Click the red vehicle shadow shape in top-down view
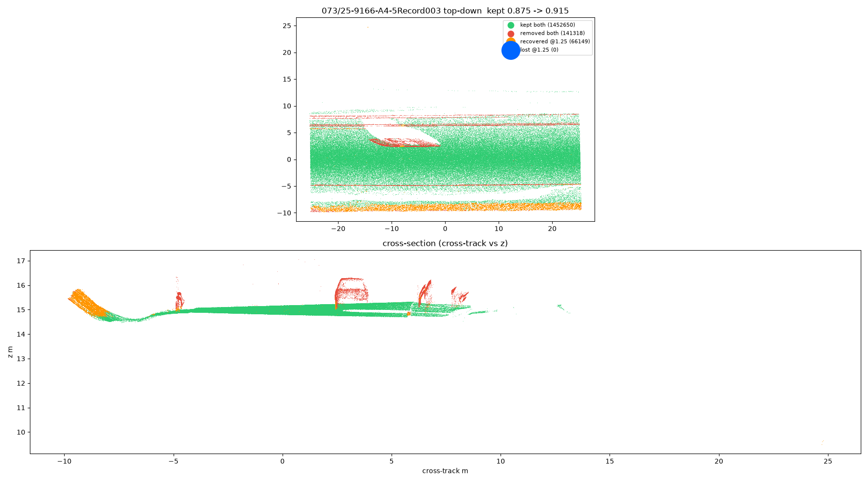This screenshot has height=482, width=868. [x=404, y=143]
